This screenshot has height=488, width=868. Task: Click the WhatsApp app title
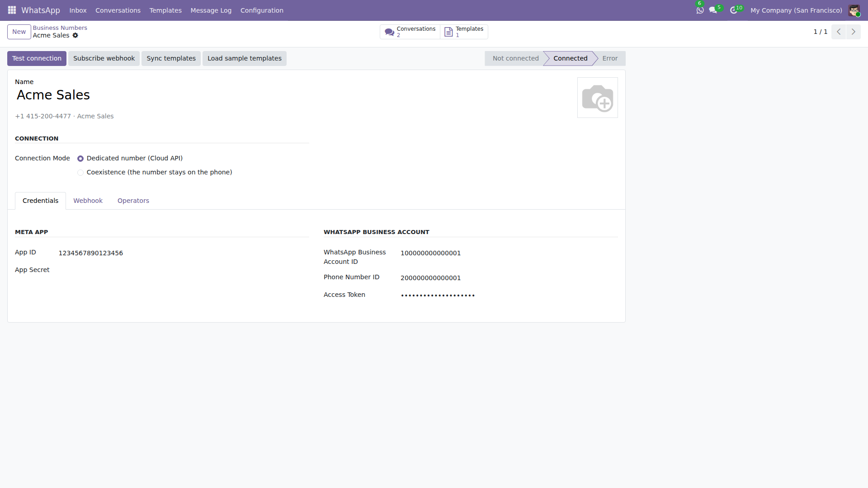(x=41, y=10)
